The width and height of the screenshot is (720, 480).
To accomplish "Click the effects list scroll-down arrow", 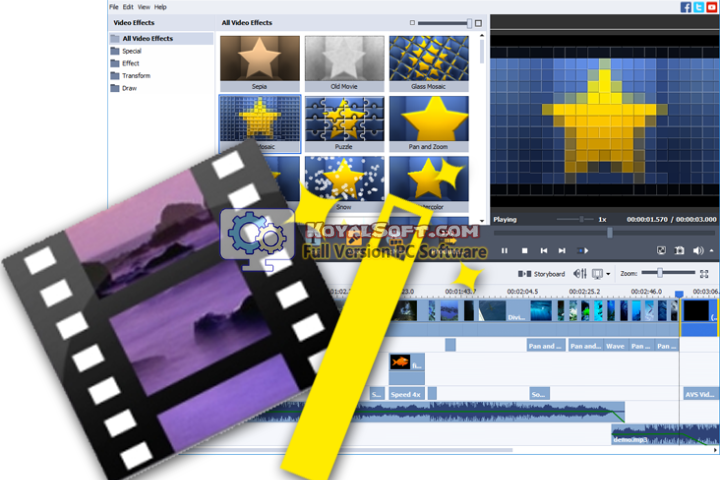I will pyautogui.click(x=482, y=221).
